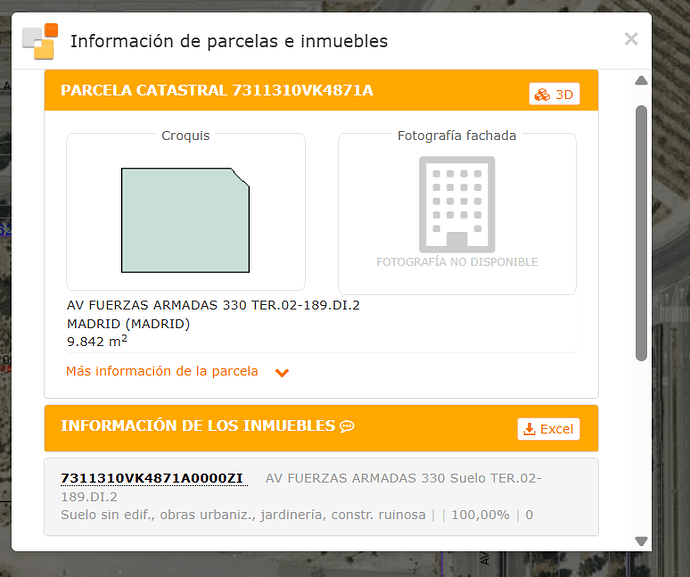Click the green Croquis parcel sketch
This screenshot has height=577, width=690.
point(184,220)
